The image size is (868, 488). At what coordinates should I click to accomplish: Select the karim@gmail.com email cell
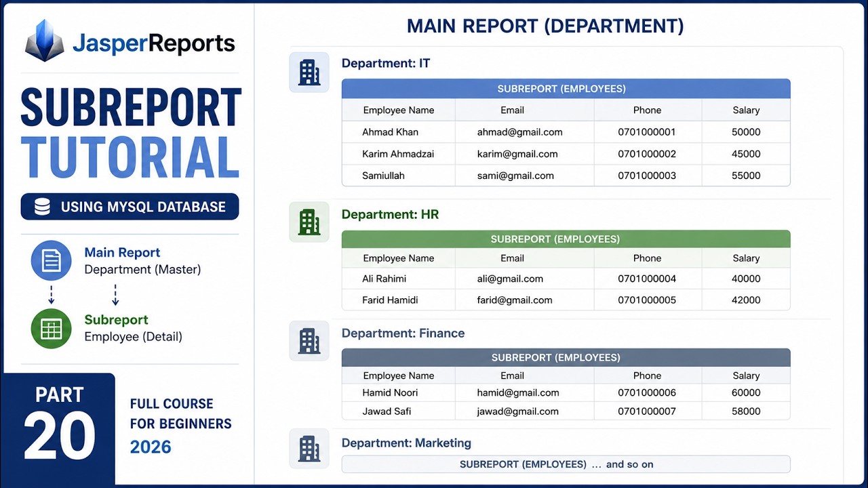517,154
